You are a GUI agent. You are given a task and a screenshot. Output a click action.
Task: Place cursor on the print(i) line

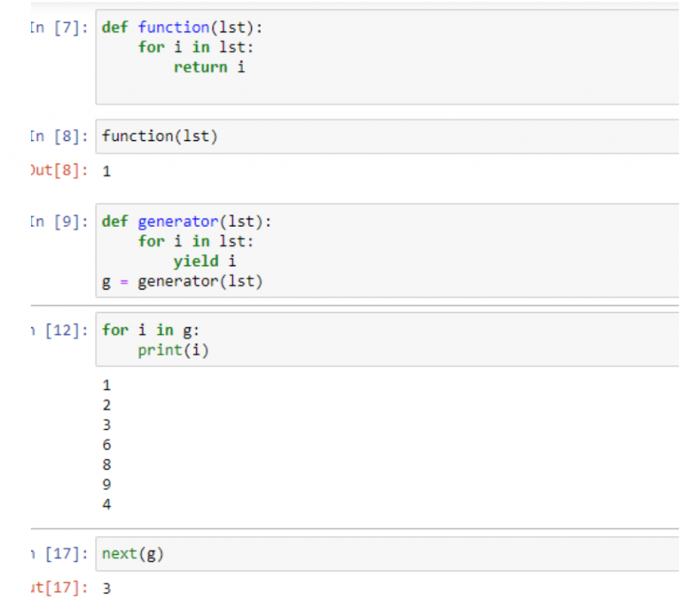click(x=173, y=350)
